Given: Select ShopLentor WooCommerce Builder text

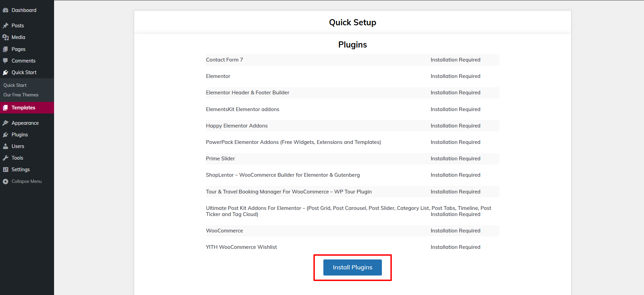Looking at the screenshot, I should tap(283, 175).
